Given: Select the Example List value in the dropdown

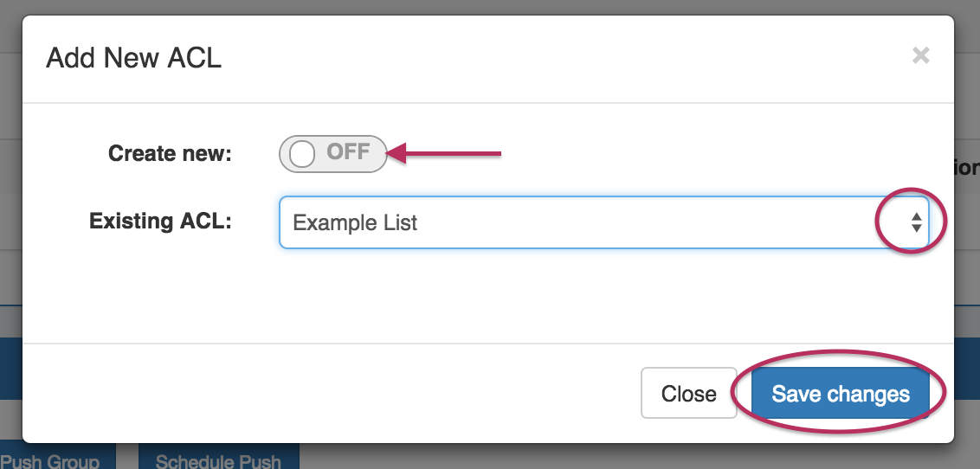Looking at the screenshot, I should tap(356, 222).
